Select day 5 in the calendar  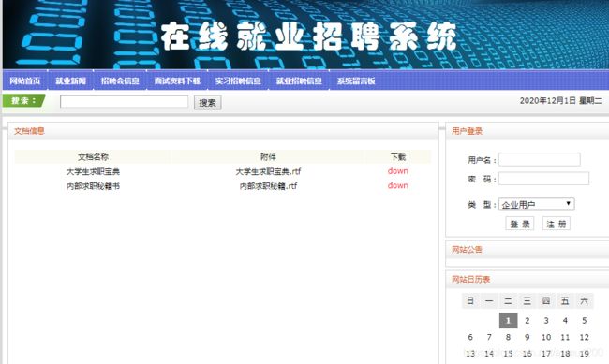pos(584,321)
